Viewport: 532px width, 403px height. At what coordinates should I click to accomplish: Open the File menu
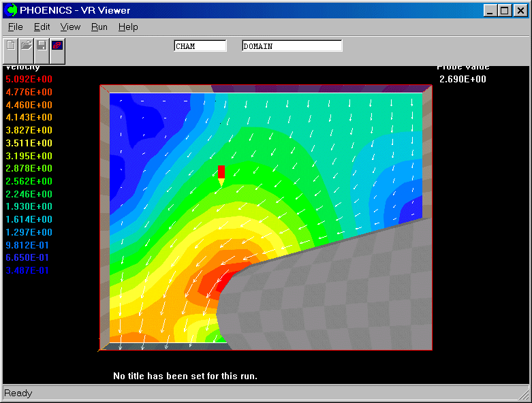coord(15,27)
